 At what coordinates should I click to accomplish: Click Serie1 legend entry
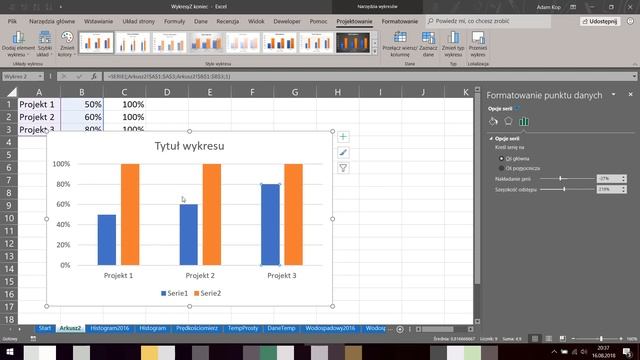tap(174, 293)
